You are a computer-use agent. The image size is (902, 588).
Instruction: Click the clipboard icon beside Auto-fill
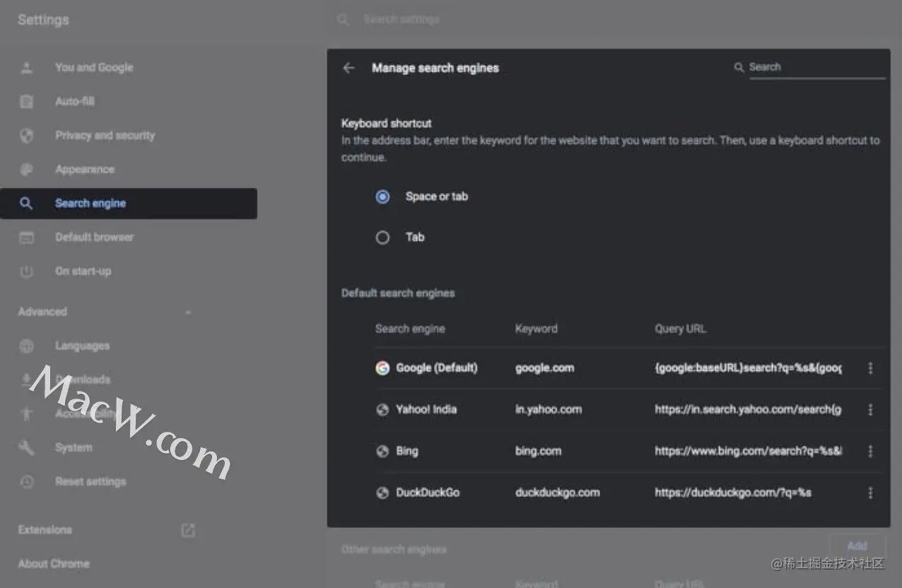click(27, 102)
